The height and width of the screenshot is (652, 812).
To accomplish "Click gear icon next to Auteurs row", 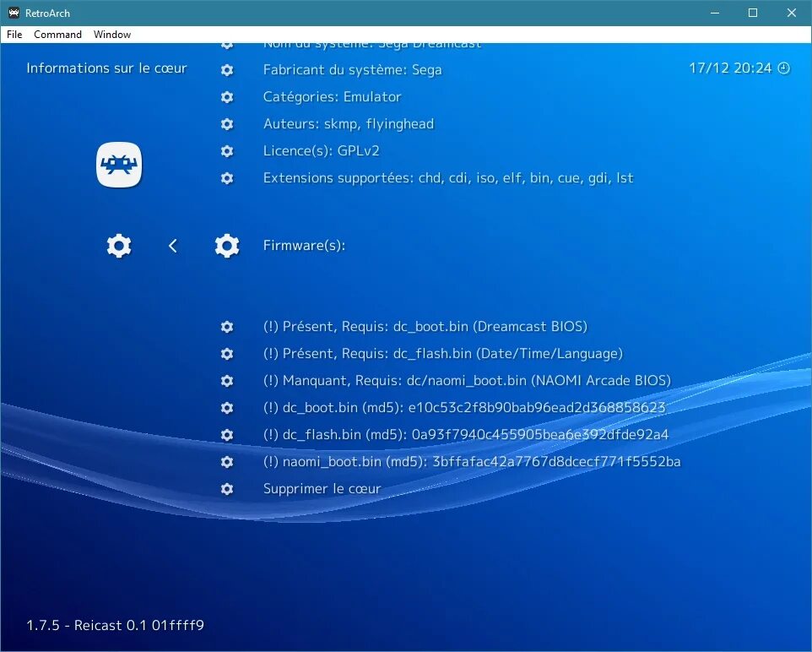I will tap(227, 124).
